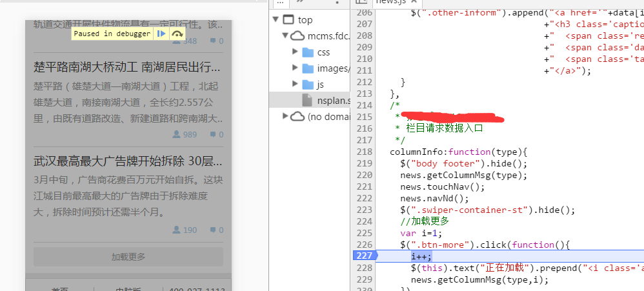Viewport: 644px width, 291px height.
Task: Click comment icon beside 989 views
Action: (x=213, y=134)
